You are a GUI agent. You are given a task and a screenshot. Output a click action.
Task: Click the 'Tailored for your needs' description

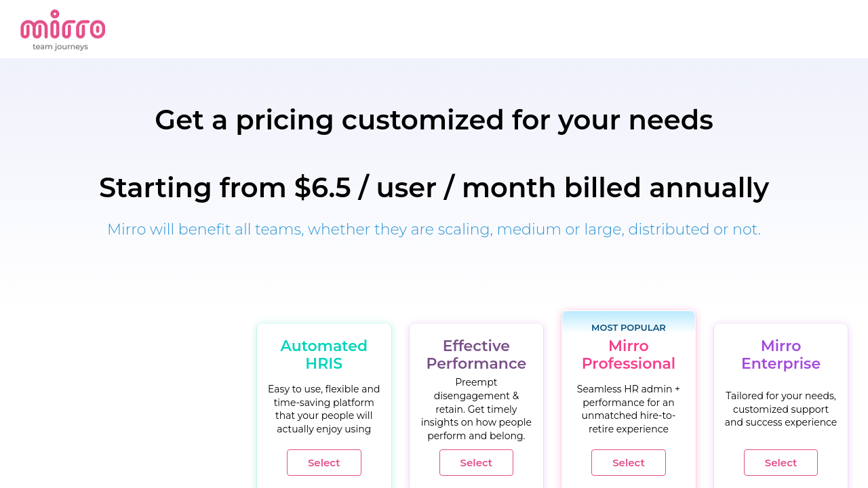(781, 409)
